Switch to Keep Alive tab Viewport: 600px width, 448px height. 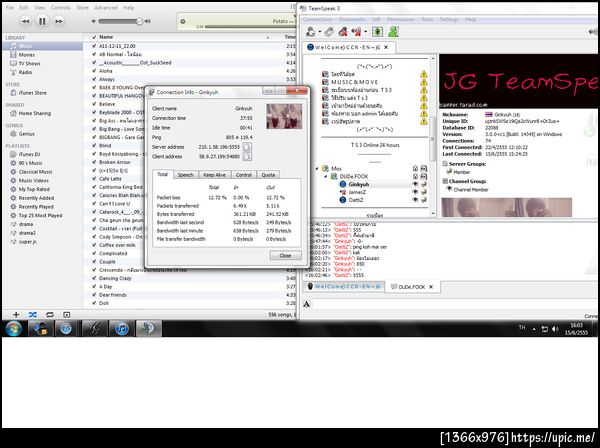pyautogui.click(x=214, y=175)
